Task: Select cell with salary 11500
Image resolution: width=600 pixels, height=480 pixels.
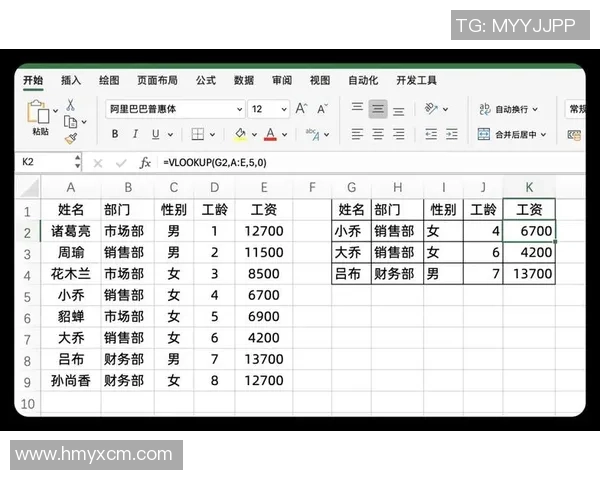Action: coord(264,253)
